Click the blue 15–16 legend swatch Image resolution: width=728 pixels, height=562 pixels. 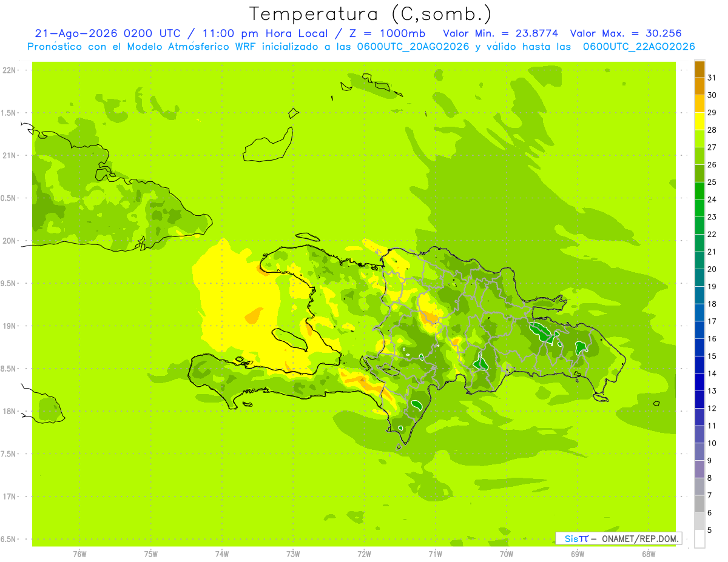click(699, 347)
